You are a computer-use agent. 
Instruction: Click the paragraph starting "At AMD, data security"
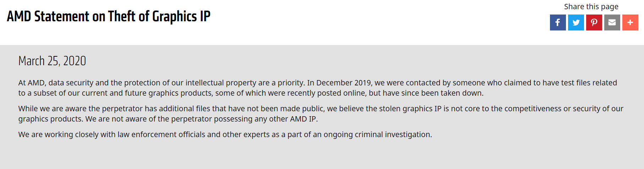coord(318,88)
